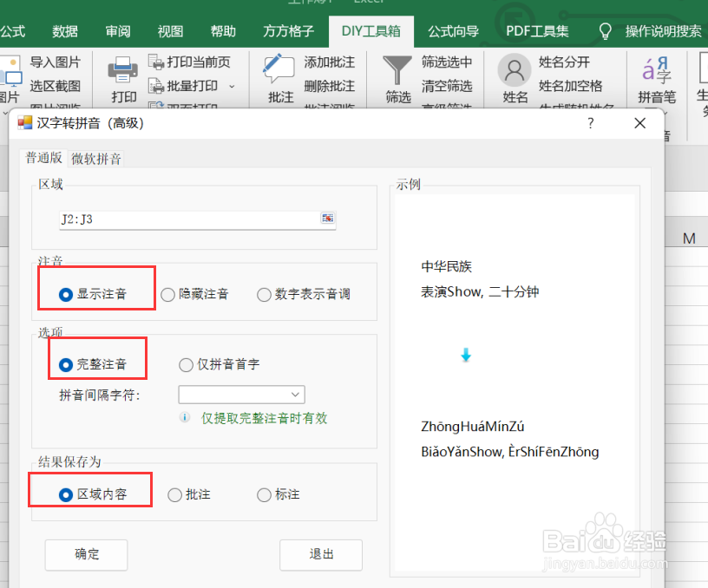Click the Filter funnel icon
708x588 pixels.
[397, 70]
